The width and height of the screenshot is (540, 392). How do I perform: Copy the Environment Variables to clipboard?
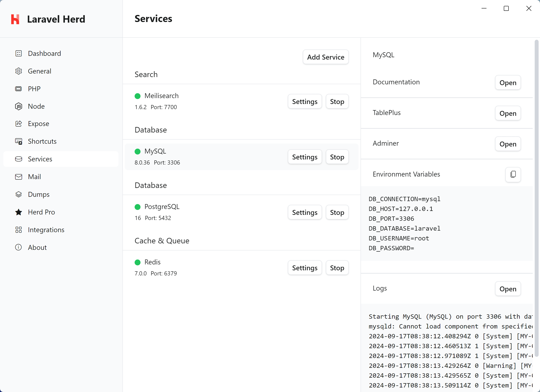513,174
